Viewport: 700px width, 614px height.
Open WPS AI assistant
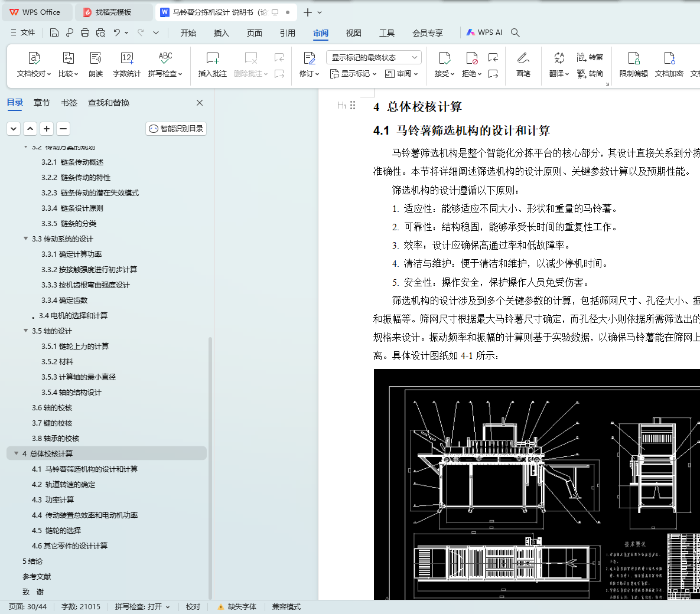(484, 32)
